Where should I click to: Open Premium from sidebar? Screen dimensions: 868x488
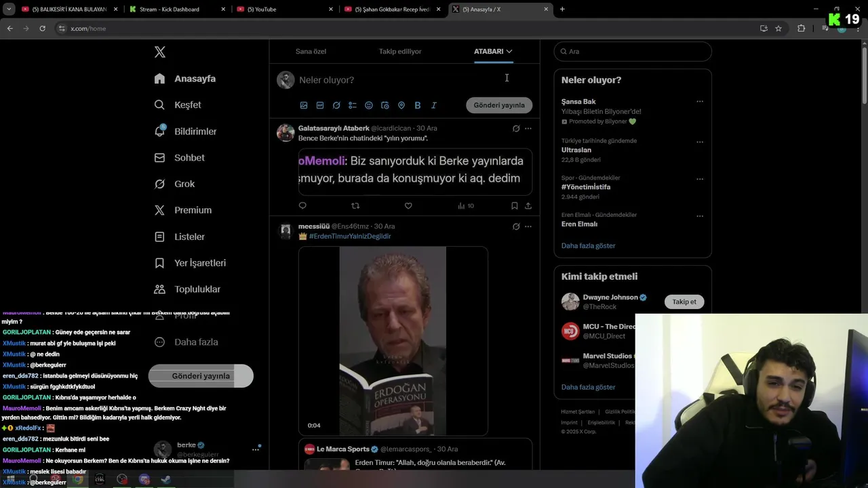point(182,210)
